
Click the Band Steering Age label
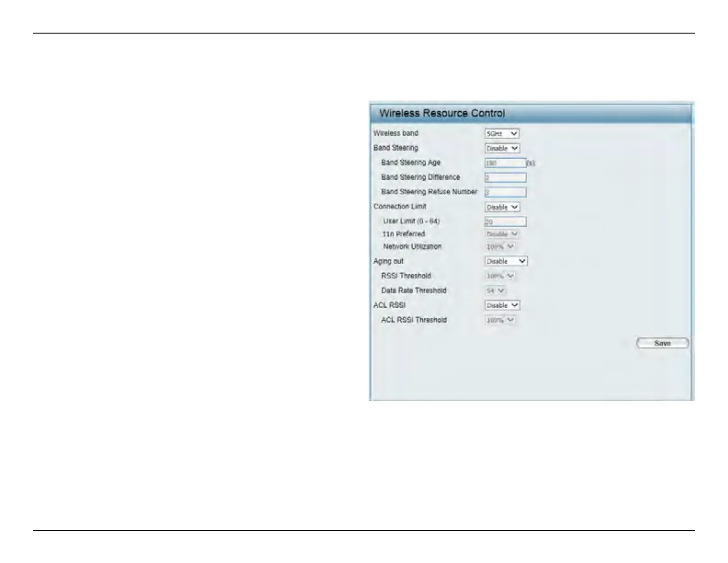[x=410, y=162]
